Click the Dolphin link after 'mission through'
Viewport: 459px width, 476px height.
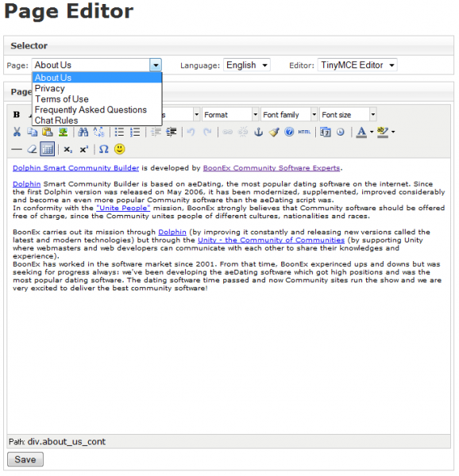pos(172,232)
